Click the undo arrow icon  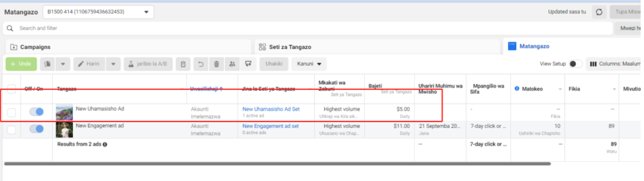[201, 64]
